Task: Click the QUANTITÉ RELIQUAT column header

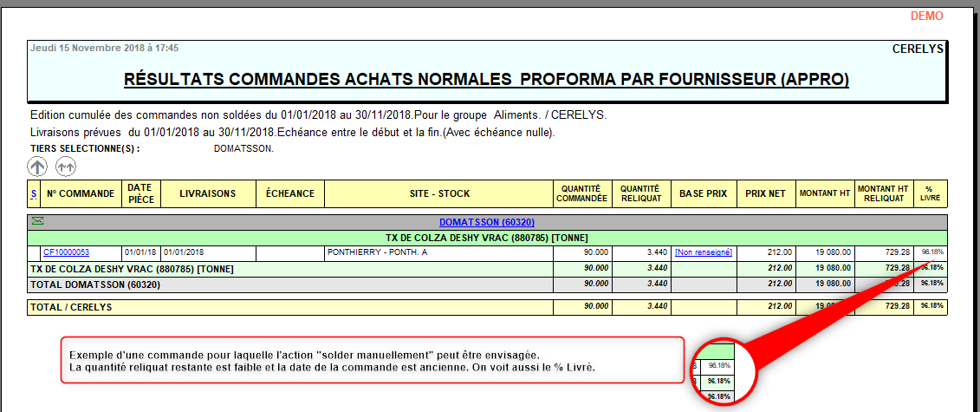Action: (639, 193)
